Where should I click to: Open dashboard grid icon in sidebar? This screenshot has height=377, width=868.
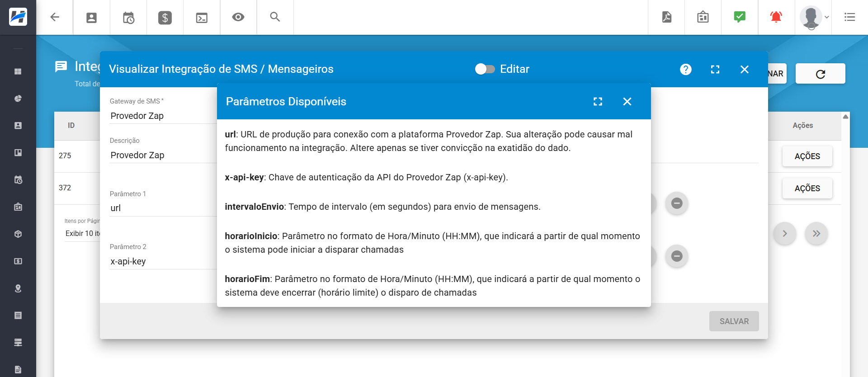(18, 71)
